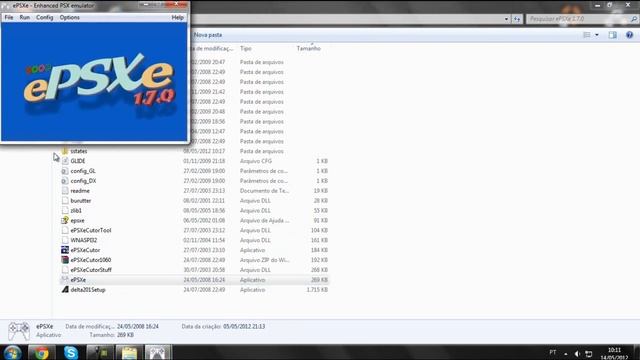Open the view options dropdown arrow
Viewport: 640px width, 360px height.
point(597,35)
